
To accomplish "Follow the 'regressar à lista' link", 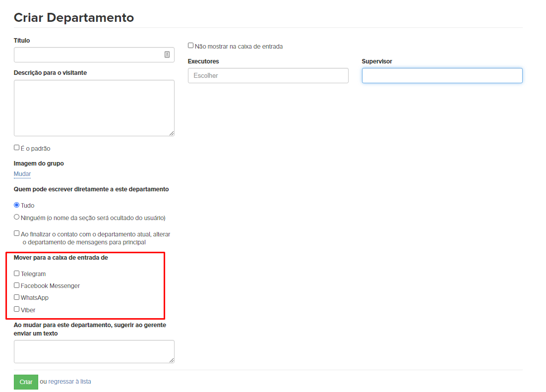I will (69, 382).
